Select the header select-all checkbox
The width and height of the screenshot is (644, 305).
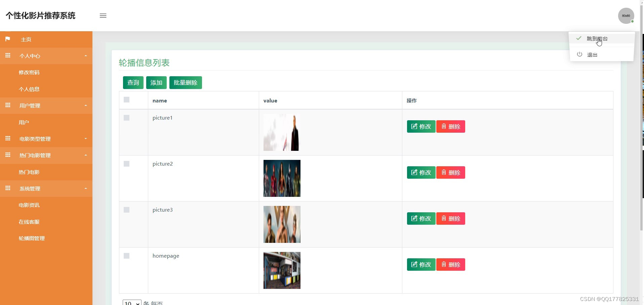point(126,99)
